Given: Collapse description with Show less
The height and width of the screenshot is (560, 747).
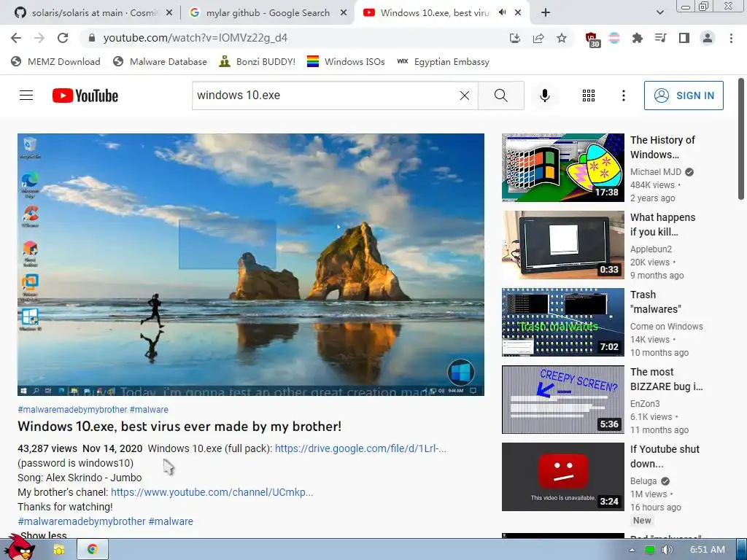Looking at the screenshot, I should coord(43,535).
